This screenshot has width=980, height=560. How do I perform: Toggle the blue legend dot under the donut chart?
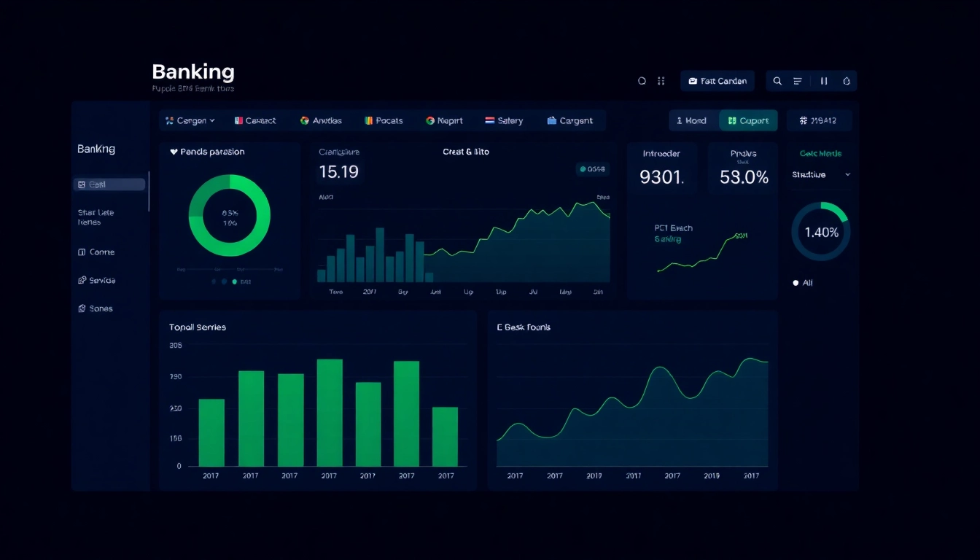click(224, 281)
